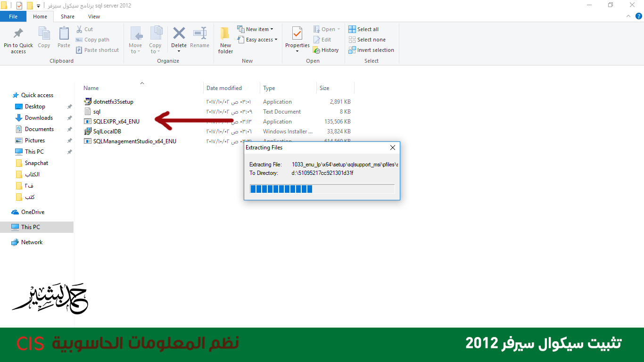Open the File tab
Image resolution: width=644 pixels, height=362 pixels.
(x=13, y=16)
